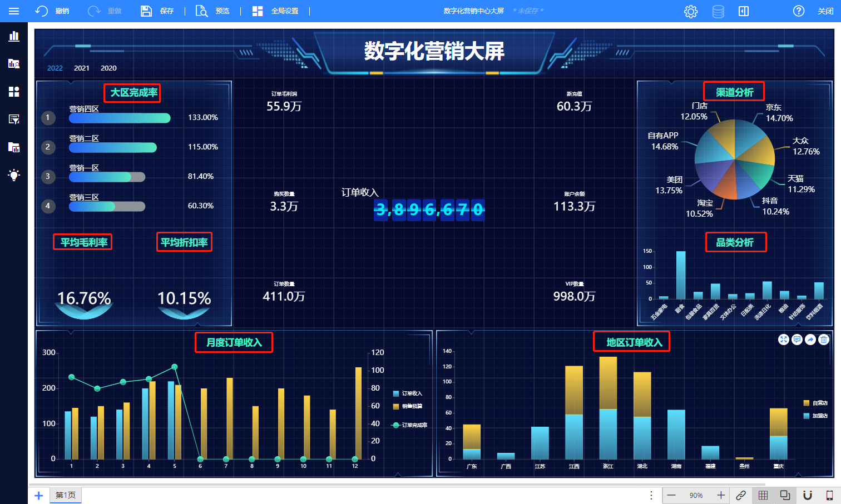Viewport: 841px width, 504px height.
Task: Open the database icon in top bar
Action: 718,11
